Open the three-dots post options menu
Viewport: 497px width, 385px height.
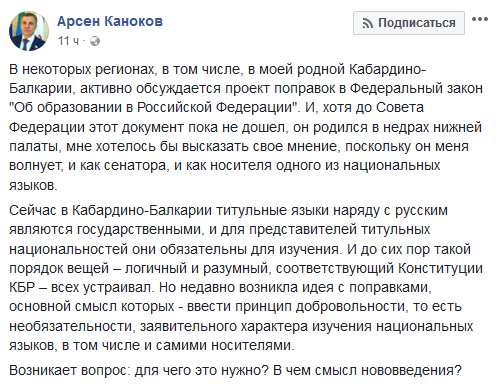[x=480, y=19]
